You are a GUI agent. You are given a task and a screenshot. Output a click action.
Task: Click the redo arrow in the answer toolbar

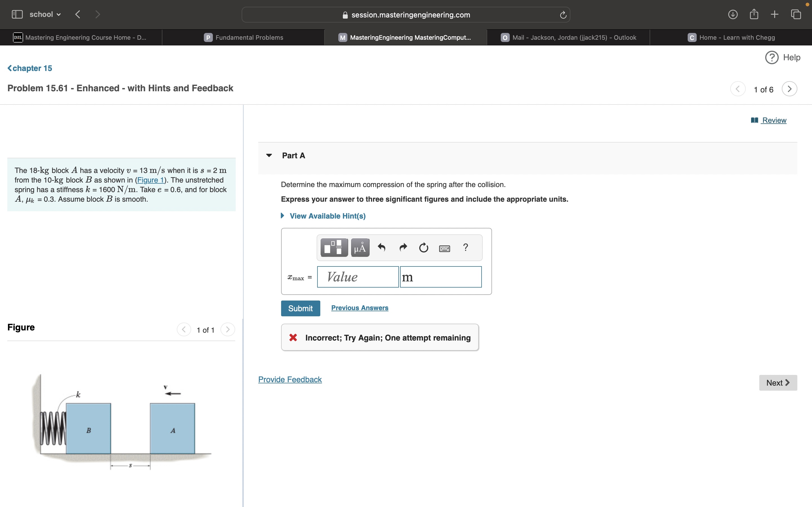[403, 248]
